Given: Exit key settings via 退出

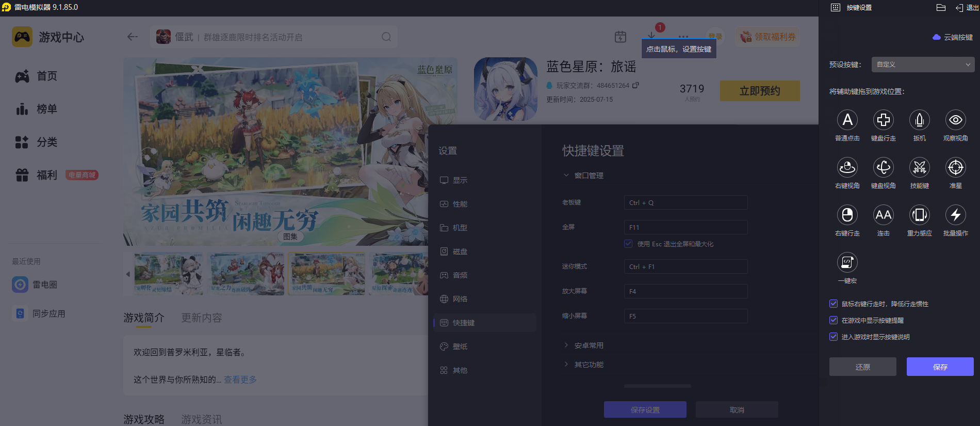Looking at the screenshot, I should pyautogui.click(x=967, y=8).
